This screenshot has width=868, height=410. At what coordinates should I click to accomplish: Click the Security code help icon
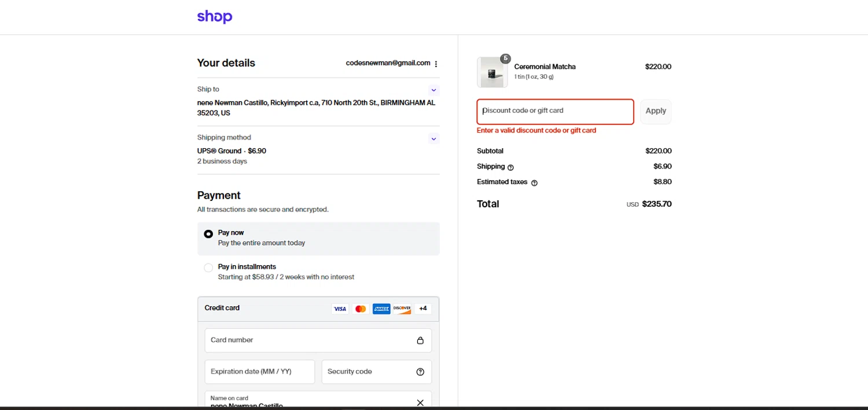tap(420, 372)
